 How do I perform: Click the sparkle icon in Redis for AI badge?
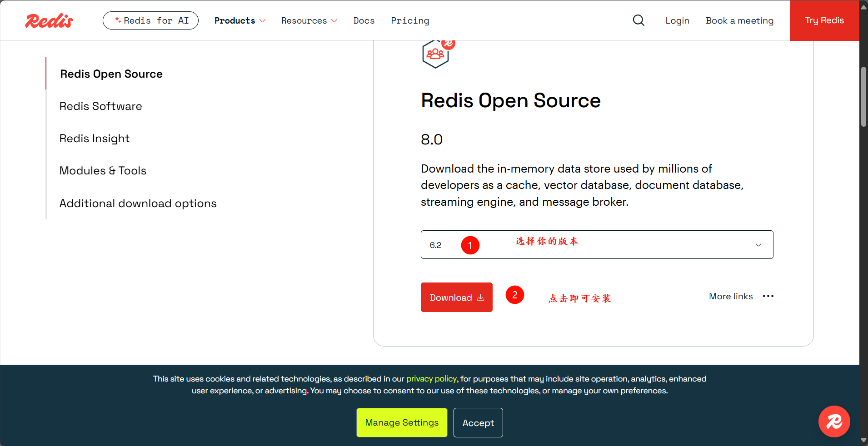coord(117,20)
